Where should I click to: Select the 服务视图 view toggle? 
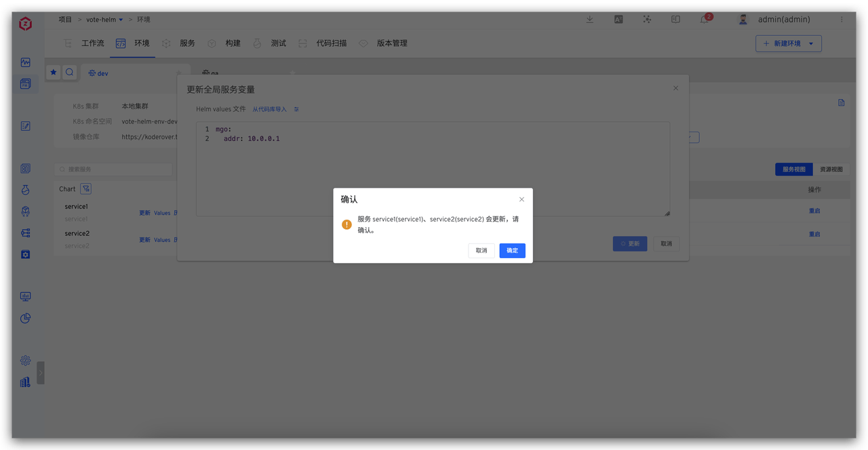click(x=793, y=169)
